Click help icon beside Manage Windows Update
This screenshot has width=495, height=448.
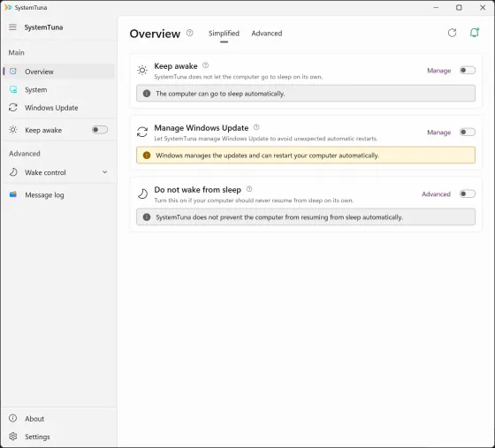(x=256, y=127)
